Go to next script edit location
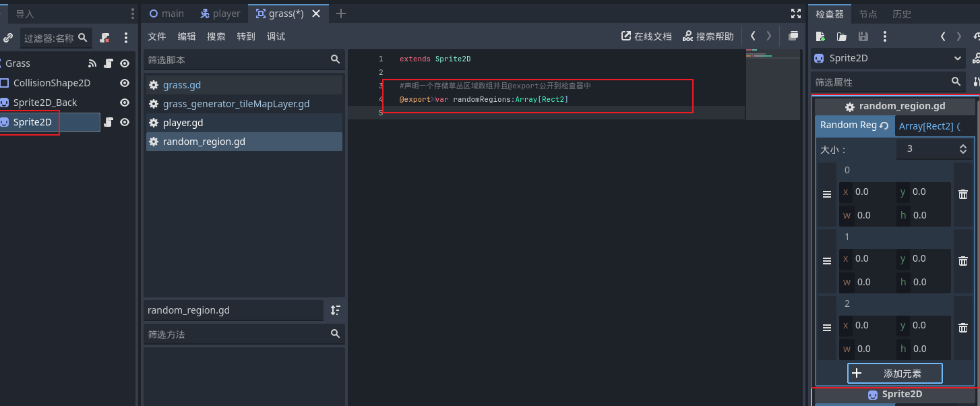This screenshot has width=980, height=406. pyautogui.click(x=768, y=36)
